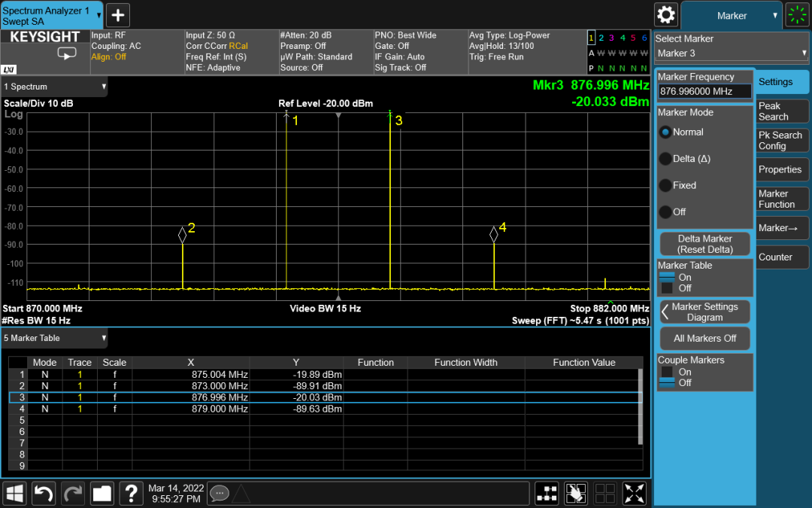The height and width of the screenshot is (508, 812).
Task: Set marker mode to Fixed
Action: pos(665,185)
